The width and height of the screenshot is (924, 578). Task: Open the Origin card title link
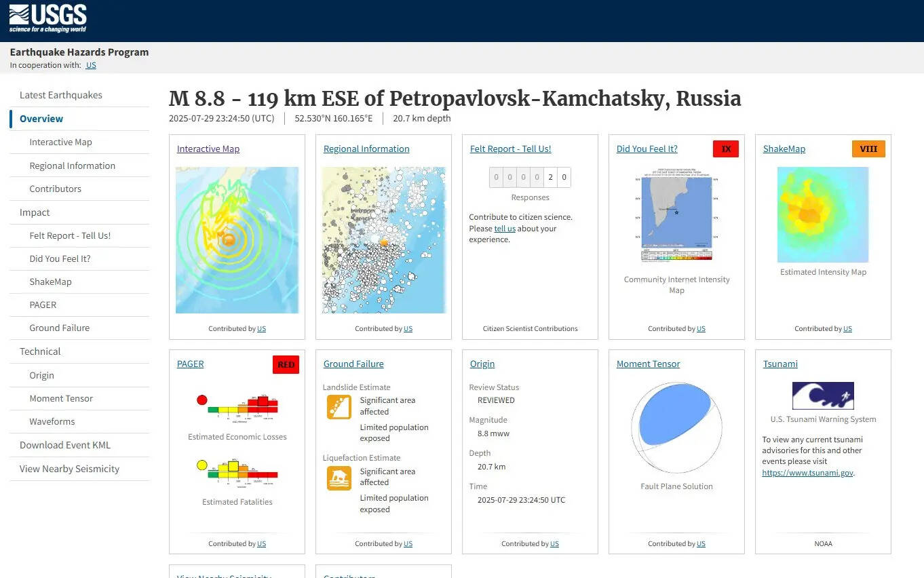point(482,364)
